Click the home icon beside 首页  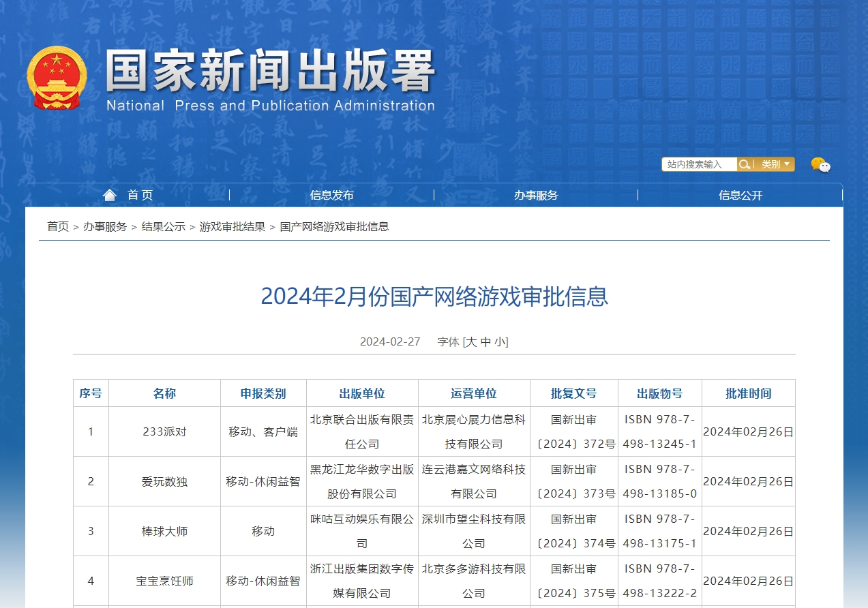[x=110, y=196]
